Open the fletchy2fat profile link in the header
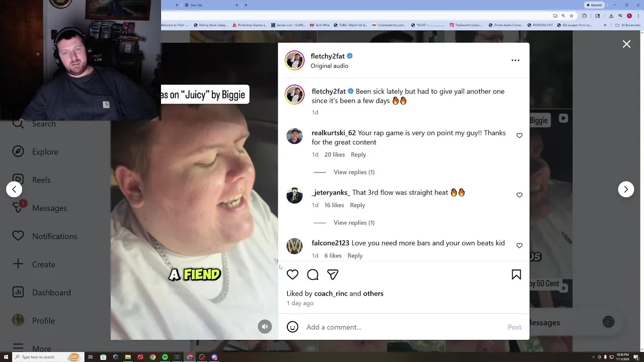 click(328, 56)
